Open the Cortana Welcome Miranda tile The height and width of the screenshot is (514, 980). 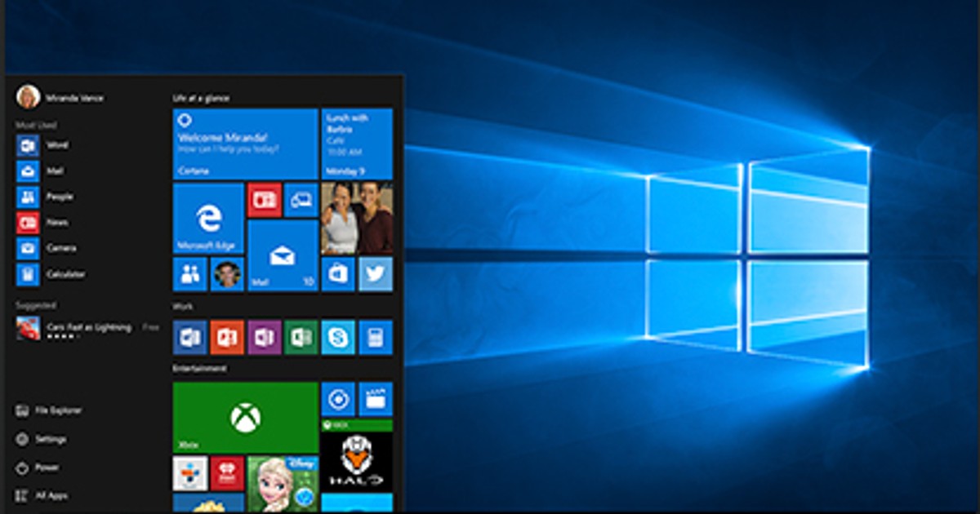click(x=245, y=144)
